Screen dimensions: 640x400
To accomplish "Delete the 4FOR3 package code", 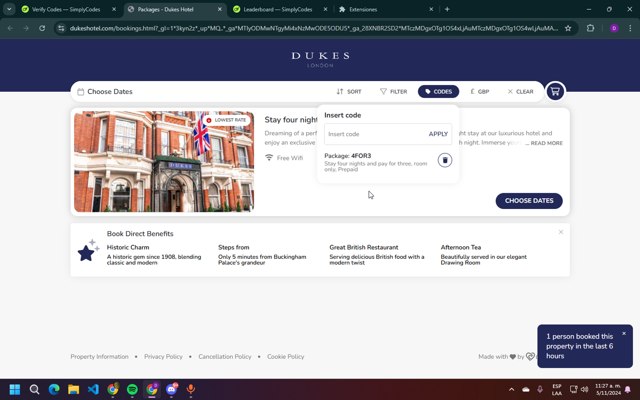I will pyautogui.click(x=445, y=160).
